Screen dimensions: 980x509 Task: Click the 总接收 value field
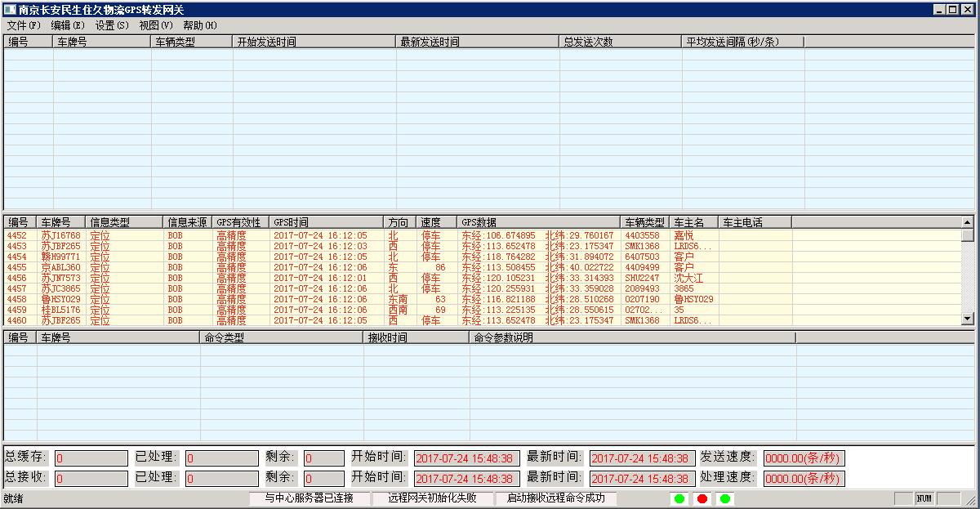(91, 479)
